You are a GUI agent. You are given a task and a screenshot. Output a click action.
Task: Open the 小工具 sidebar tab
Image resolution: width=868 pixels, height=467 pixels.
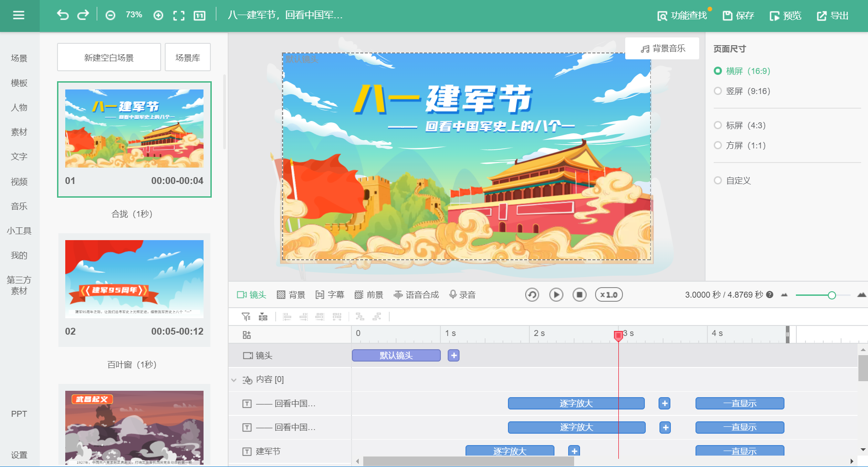pyautogui.click(x=19, y=231)
